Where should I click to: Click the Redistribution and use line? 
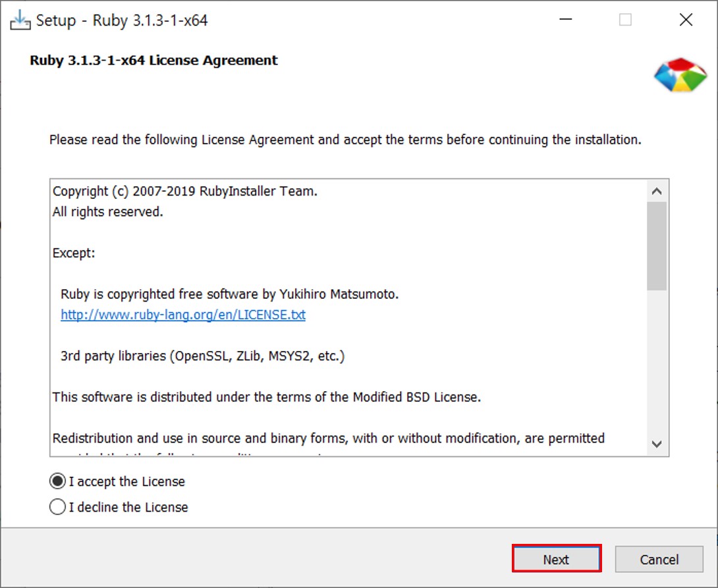pyautogui.click(x=329, y=439)
